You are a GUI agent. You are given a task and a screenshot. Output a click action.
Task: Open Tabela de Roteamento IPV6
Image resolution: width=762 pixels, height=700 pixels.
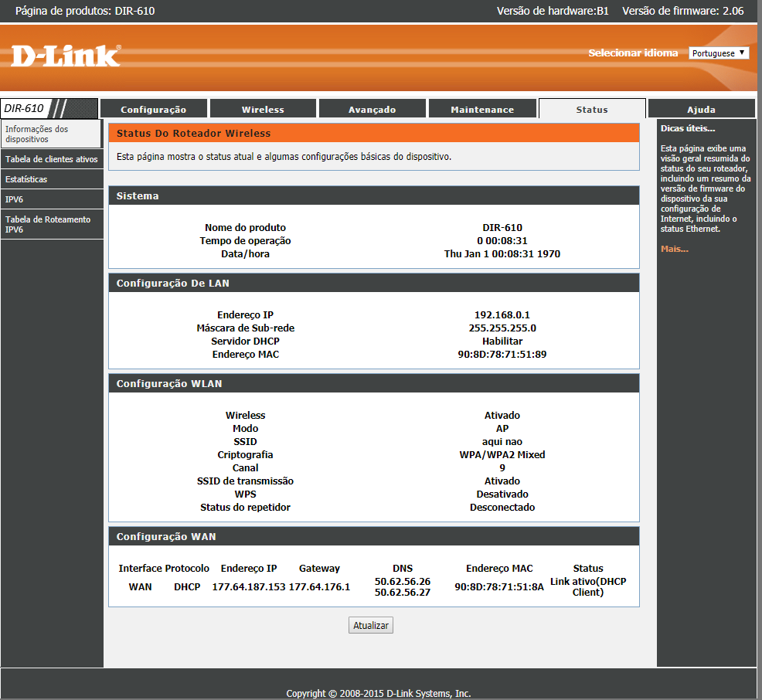(x=52, y=224)
